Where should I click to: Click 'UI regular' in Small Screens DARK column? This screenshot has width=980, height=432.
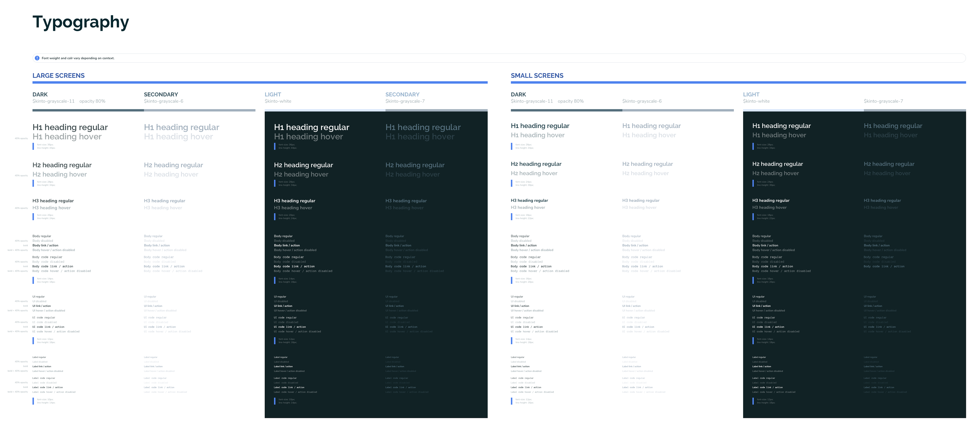pyautogui.click(x=517, y=297)
